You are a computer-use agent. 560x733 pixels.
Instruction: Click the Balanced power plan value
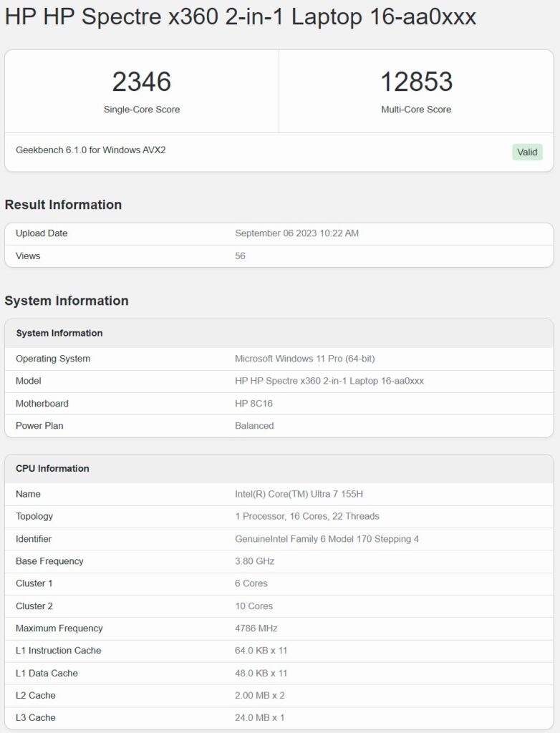coord(254,426)
